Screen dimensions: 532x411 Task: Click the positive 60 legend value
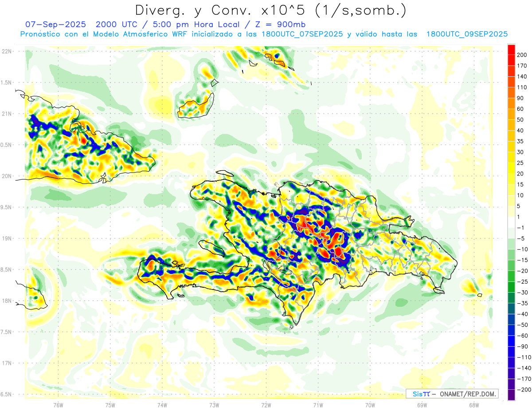point(521,109)
